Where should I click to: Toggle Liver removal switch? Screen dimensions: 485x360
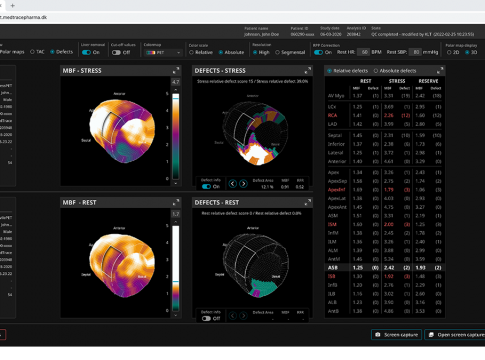pyautogui.click(x=86, y=52)
